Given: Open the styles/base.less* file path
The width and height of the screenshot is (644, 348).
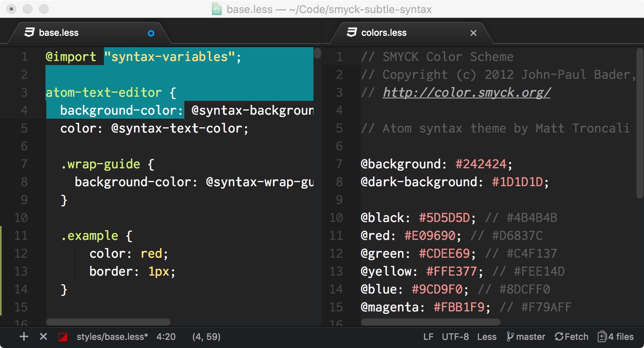Looking at the screenshot, I should click(112, 337).
